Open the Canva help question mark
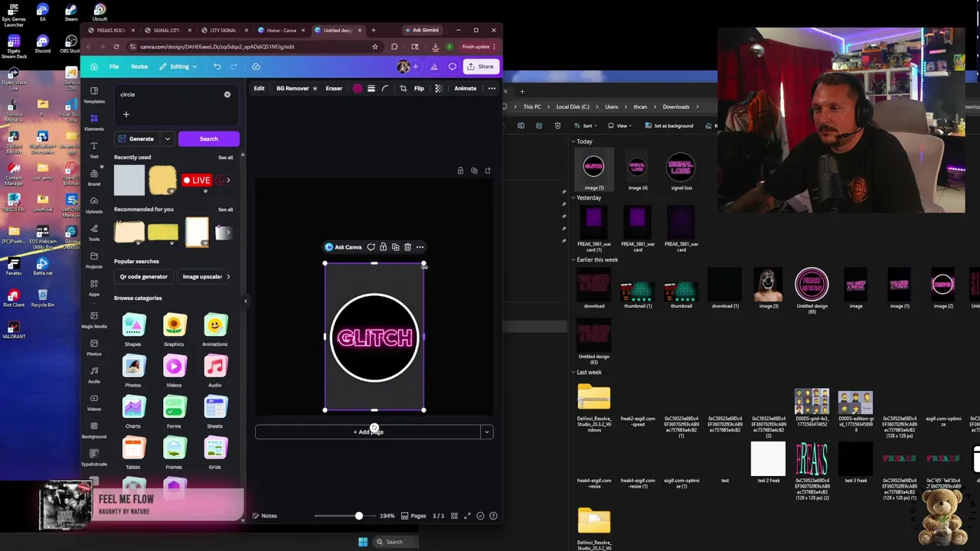980x551 pixels. [x=494, y=516]
